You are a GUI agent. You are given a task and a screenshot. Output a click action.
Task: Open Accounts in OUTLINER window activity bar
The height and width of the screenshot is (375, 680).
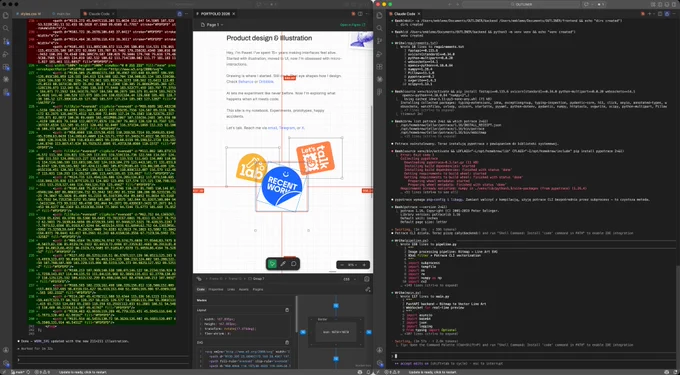click(379, 350)
